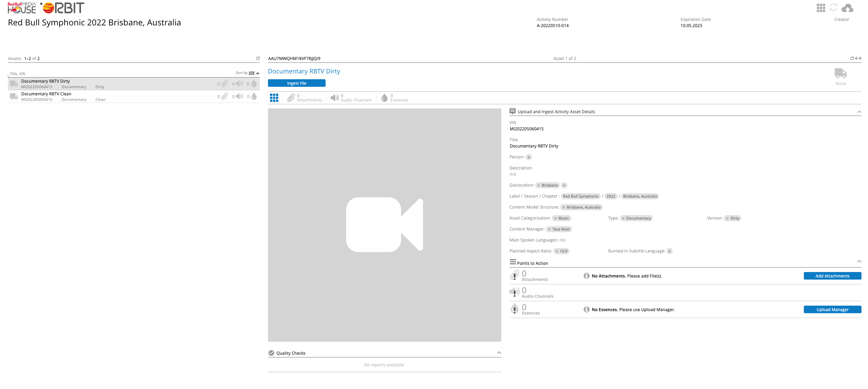Open the Attachments tab
Viewport: 868px width, 389px height.
pos(305,98)
